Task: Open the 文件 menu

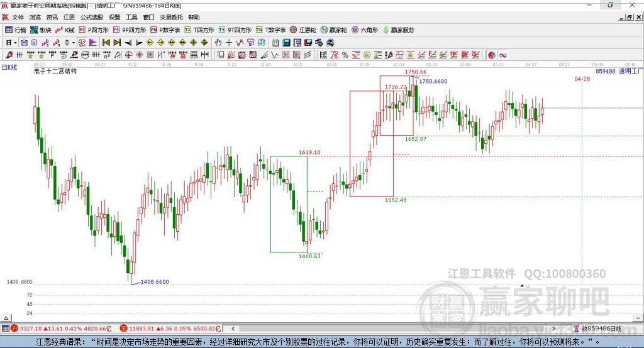Action: [18, 17]
